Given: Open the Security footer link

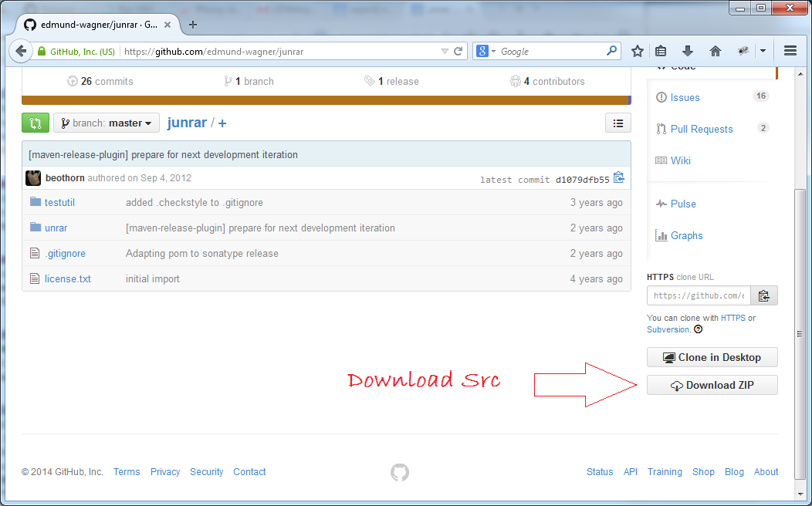Looking at the screenshot, I should [206, 472].
